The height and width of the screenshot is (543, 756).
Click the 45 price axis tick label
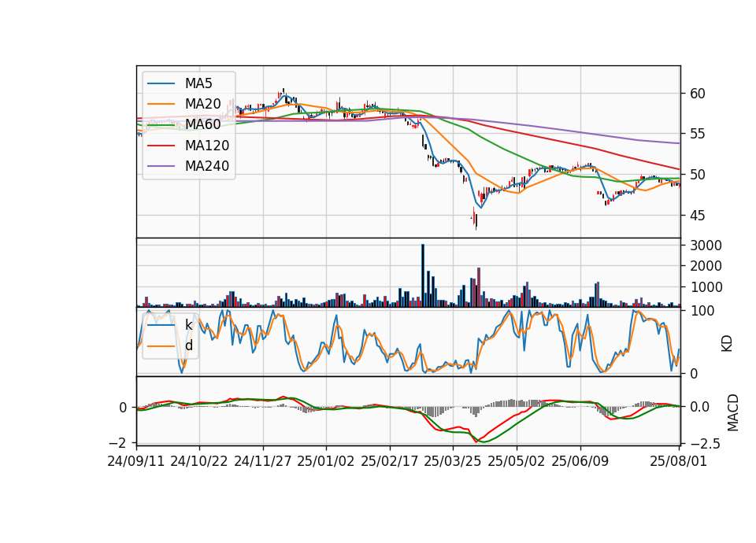(x=698, y=216)
